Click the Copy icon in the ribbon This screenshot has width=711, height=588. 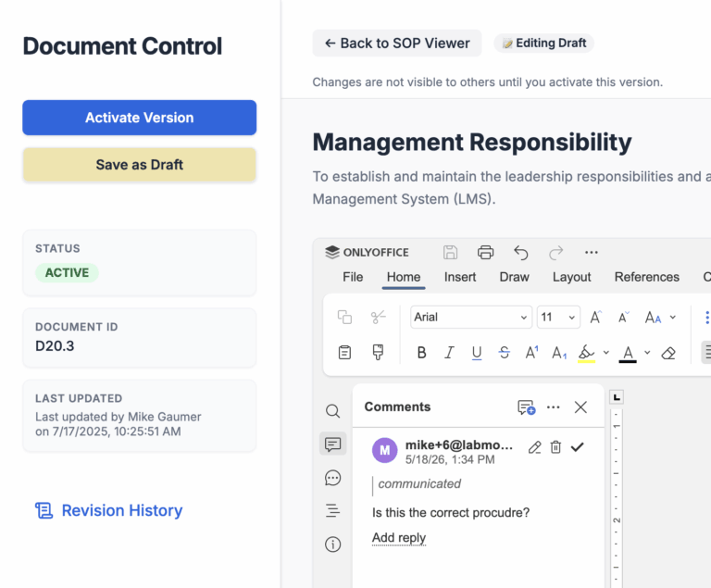click(344, 317)
